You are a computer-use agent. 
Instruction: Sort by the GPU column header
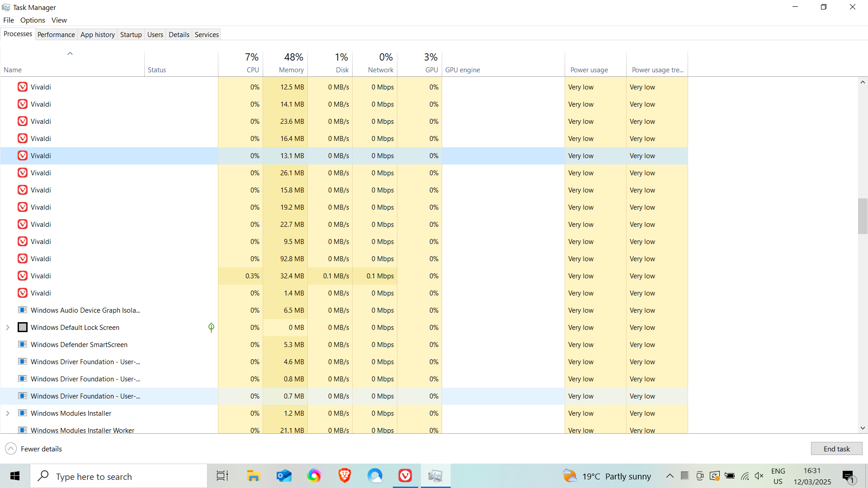420,63
